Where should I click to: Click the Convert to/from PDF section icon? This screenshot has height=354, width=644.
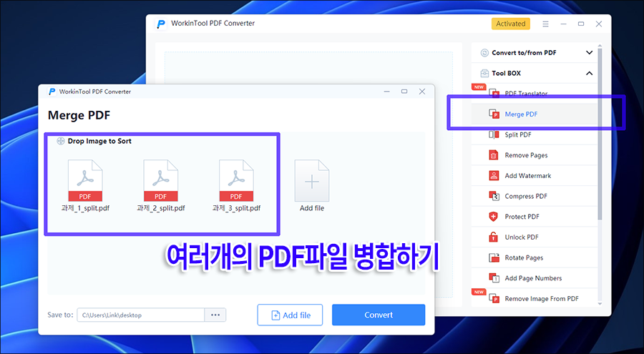pyautogui.click(x=484, y=53)
